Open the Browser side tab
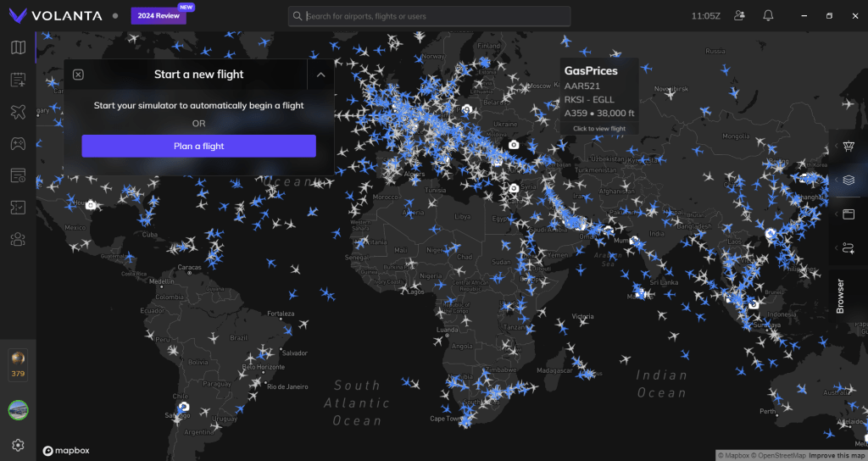Viewport: 868px width, 461px height. click(840, 296)
